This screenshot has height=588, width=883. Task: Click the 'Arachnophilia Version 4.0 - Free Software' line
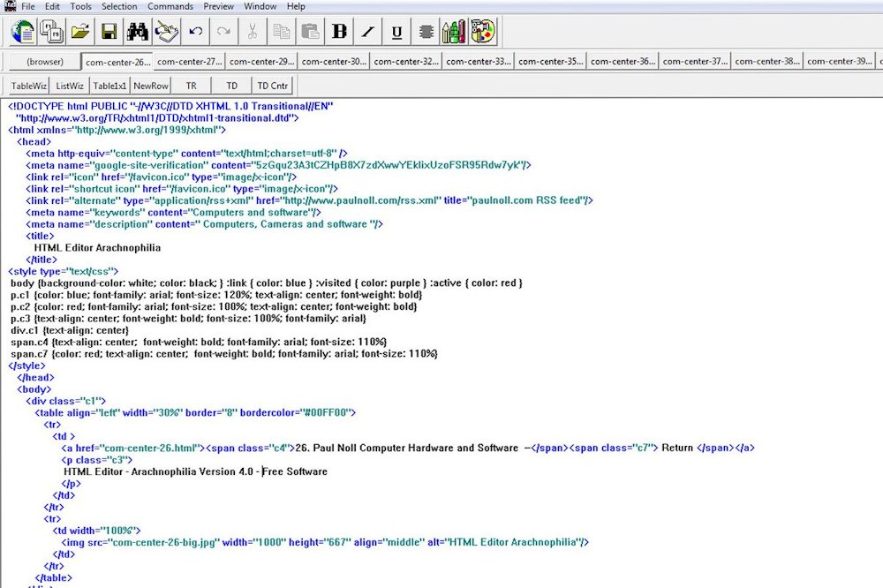click(x=195, y=472)
